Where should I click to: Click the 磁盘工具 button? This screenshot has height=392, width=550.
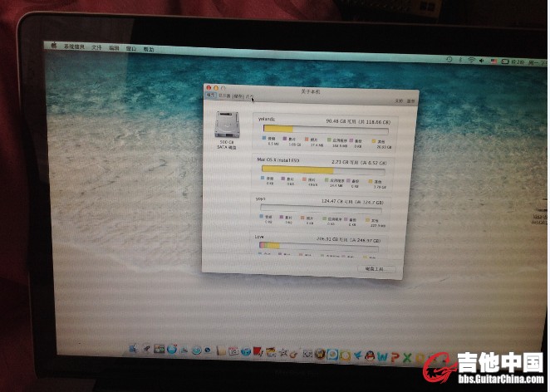point(375,268)
